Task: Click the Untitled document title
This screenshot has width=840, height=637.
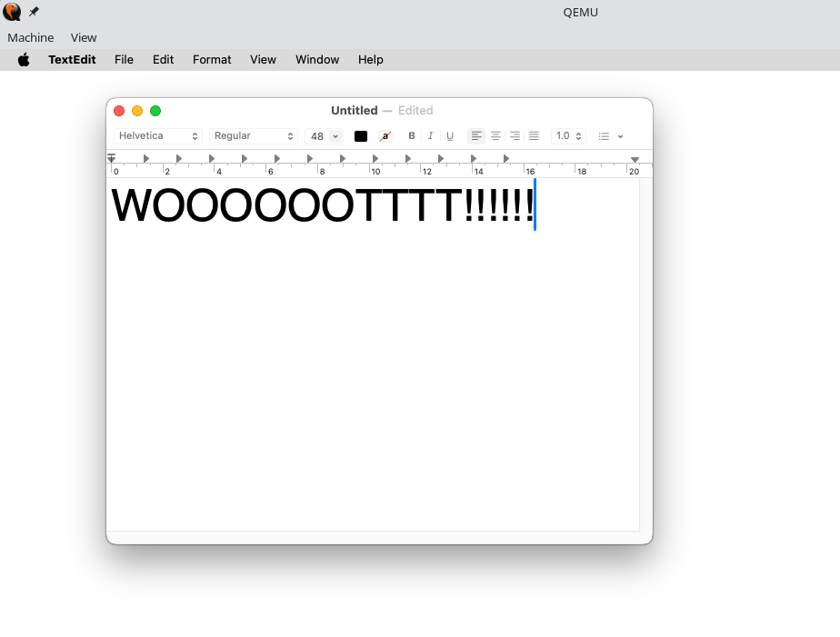Action: pos(355,110)
